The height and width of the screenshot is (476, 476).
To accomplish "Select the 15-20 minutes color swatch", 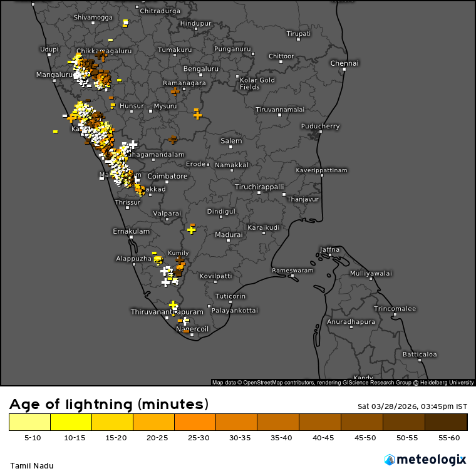I will (x=112, y=422).
